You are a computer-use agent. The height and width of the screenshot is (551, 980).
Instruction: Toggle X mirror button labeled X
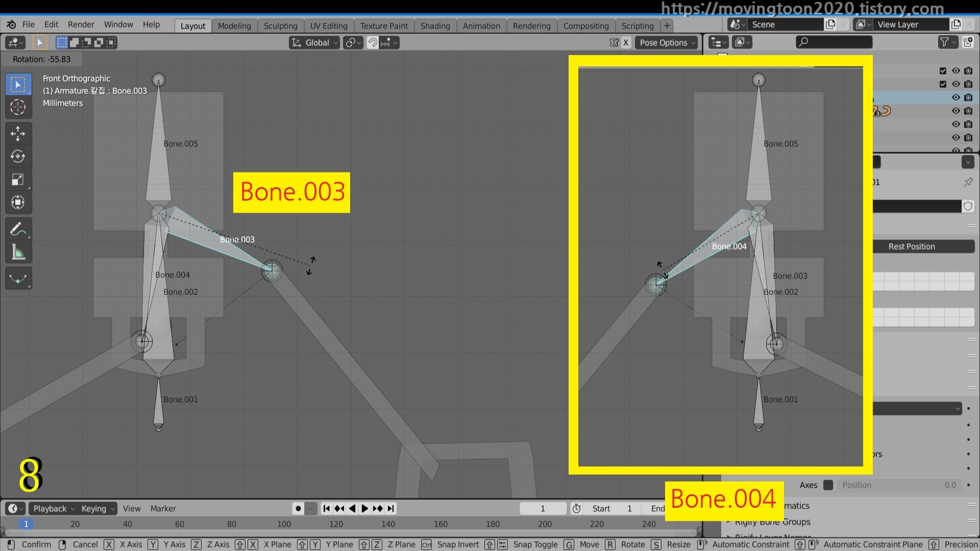[626, 43]
